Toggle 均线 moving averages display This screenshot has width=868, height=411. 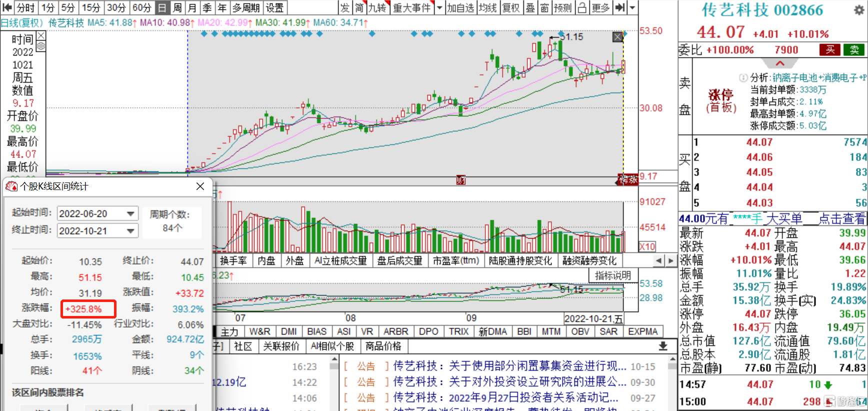pos(488,7)
